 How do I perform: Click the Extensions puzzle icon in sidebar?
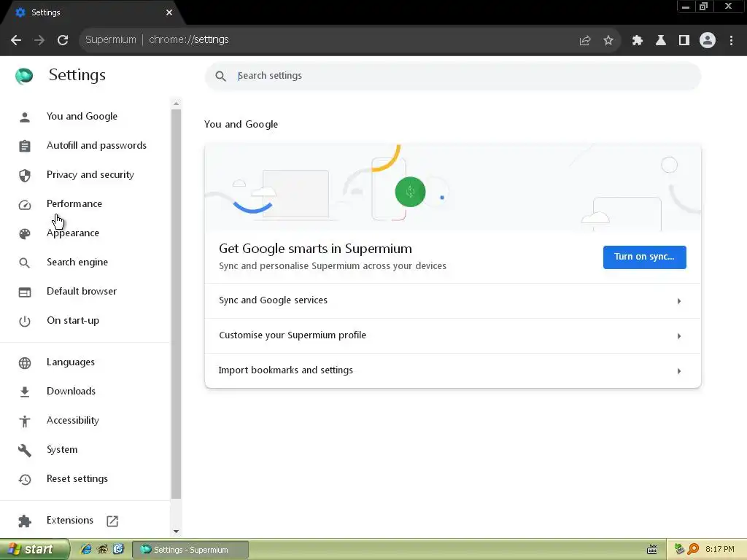tap(24, 521)
